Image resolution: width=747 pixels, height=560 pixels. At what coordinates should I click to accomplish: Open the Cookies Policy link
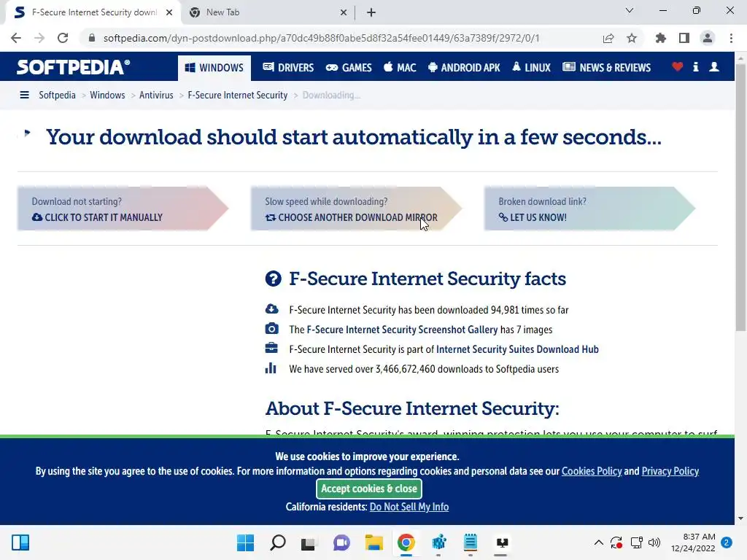592,471
